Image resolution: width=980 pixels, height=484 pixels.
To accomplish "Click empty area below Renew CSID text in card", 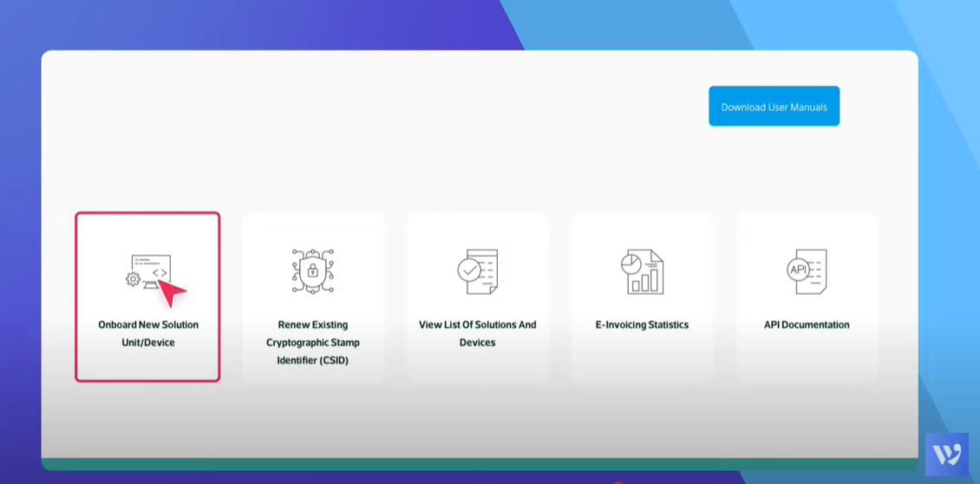I will [313, 375].
